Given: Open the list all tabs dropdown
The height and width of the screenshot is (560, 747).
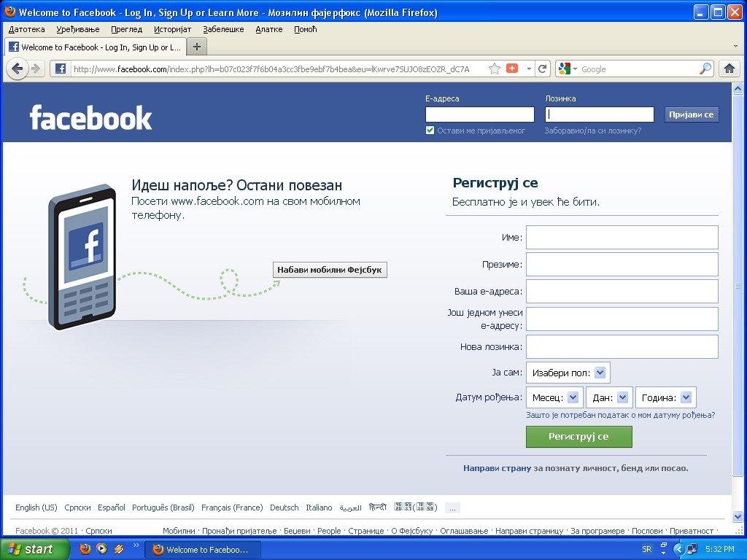Looking at the screenshot, I should pos(735,47).
